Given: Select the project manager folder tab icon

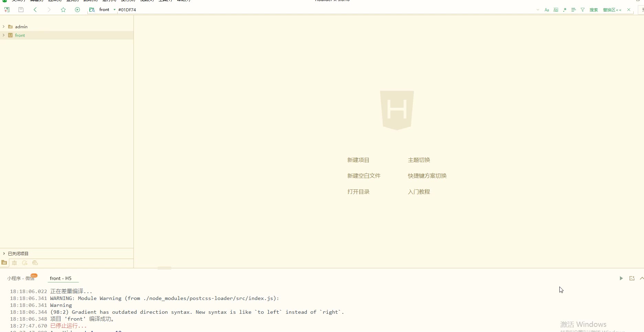Looking at the screenshot, I should [x=4, y=263].
